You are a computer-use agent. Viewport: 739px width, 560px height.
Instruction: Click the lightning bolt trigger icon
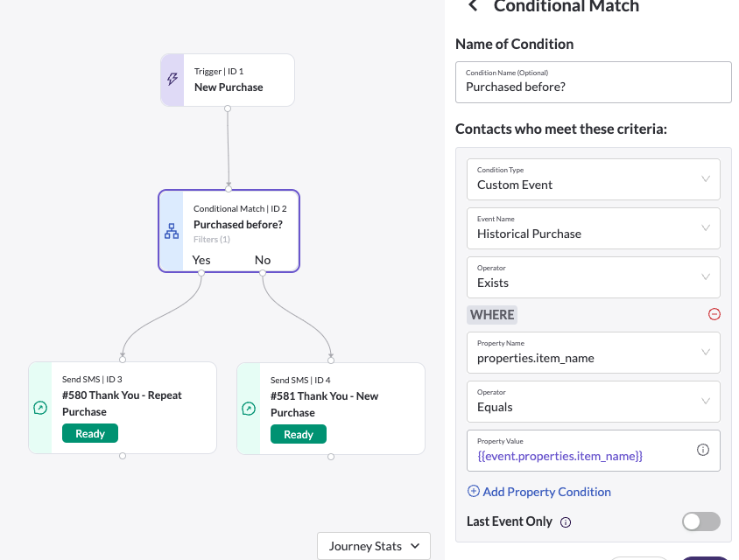pos(172,79)
